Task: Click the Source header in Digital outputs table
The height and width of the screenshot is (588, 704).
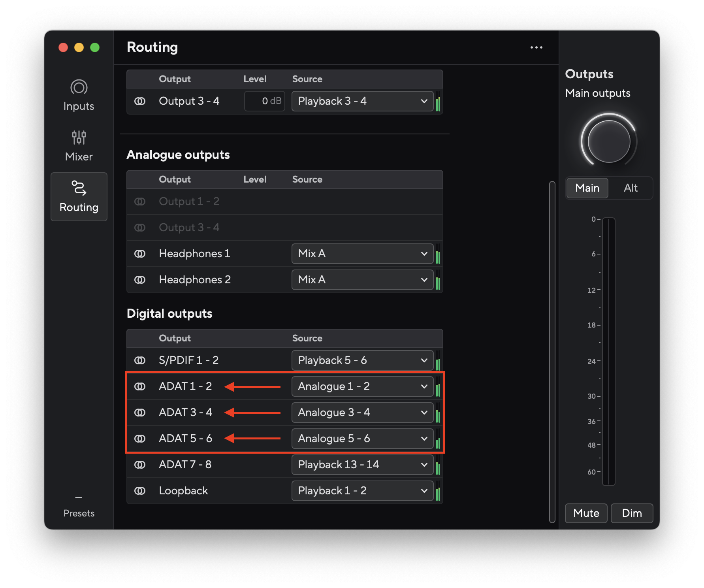Action: [307, 338]
